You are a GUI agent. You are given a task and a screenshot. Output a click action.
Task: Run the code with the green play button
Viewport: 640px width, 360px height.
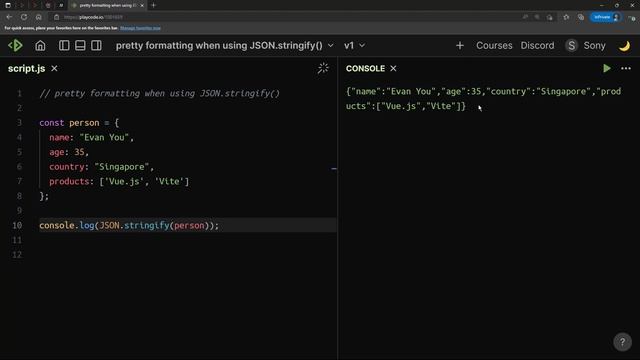click(x=607, y=68)
